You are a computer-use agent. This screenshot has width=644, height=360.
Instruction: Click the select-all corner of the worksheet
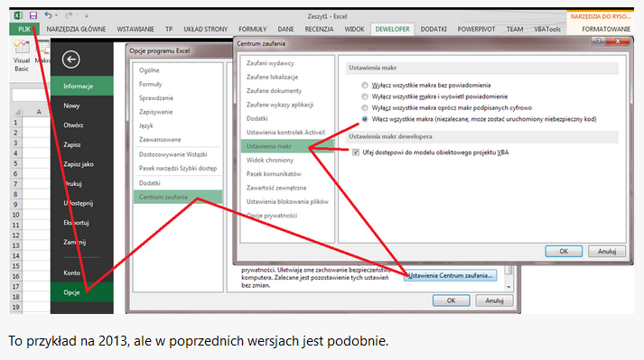[x=16, y=112]
